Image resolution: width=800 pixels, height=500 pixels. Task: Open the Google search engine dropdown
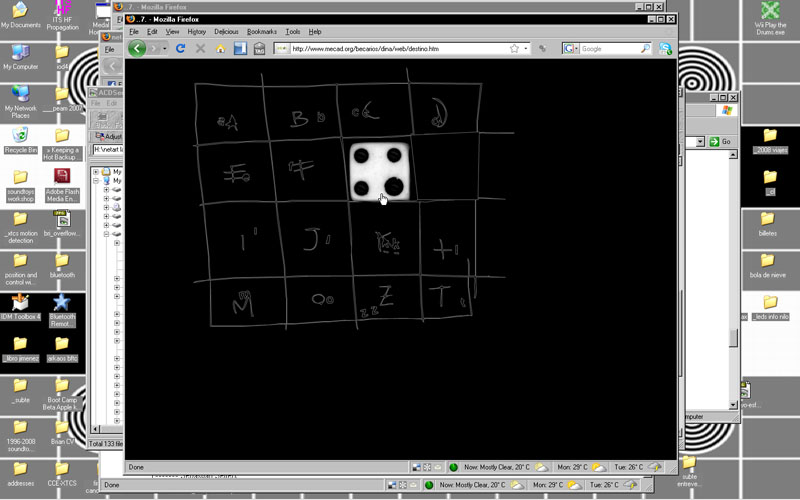tap(571, 48)
